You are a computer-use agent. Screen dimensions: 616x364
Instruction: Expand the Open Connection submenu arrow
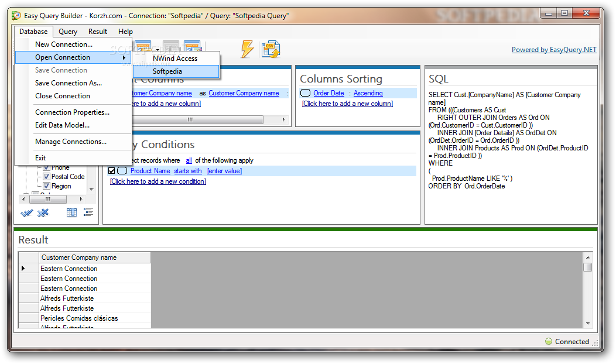[x=124, y=57]
